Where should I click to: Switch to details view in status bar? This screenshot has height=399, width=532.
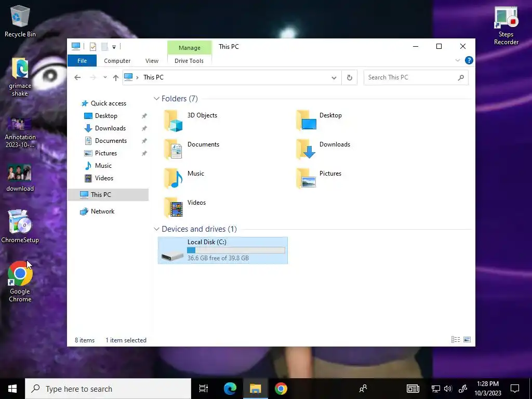tap(456, 340)
